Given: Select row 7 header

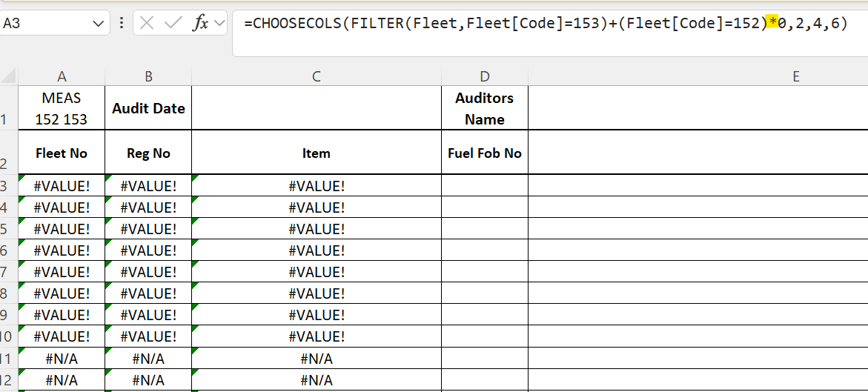Looking at the screenshot, I should tap(9, 272).
